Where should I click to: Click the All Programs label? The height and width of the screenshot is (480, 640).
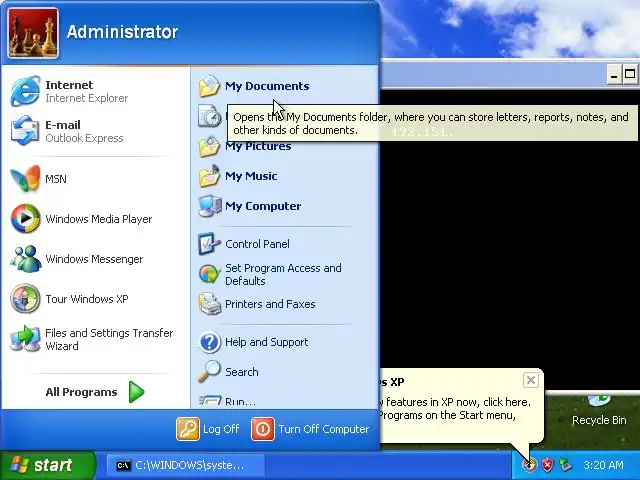pos(81,392)
